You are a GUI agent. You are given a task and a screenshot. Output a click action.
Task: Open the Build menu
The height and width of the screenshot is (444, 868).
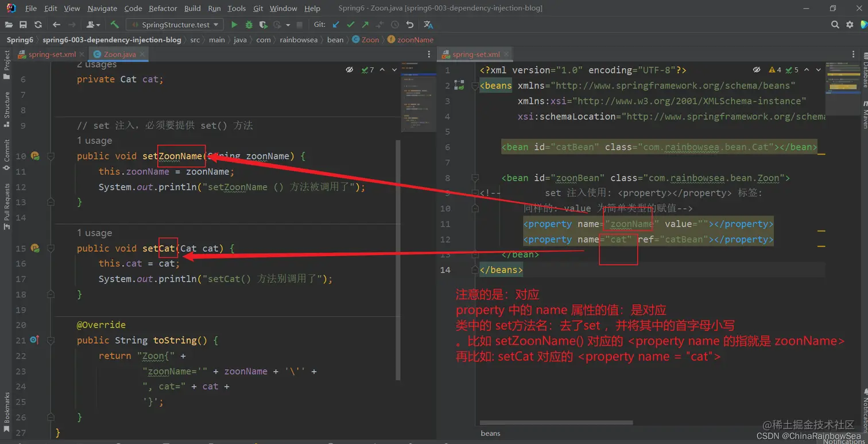[192, 8]
